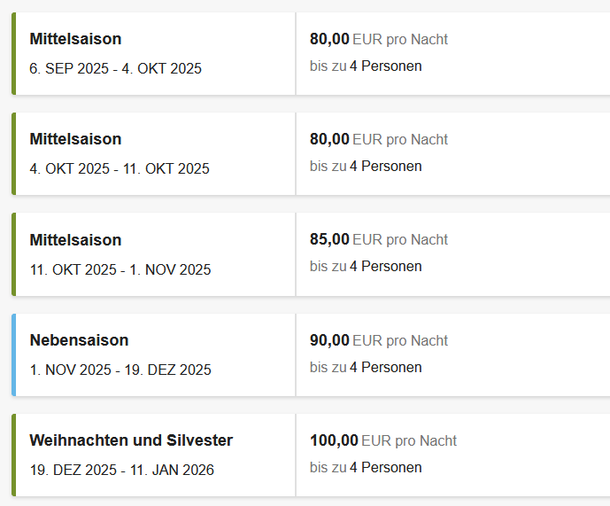
Task: Click the blue color bar beside Nebensaison
Action: (x=14, y=355)
